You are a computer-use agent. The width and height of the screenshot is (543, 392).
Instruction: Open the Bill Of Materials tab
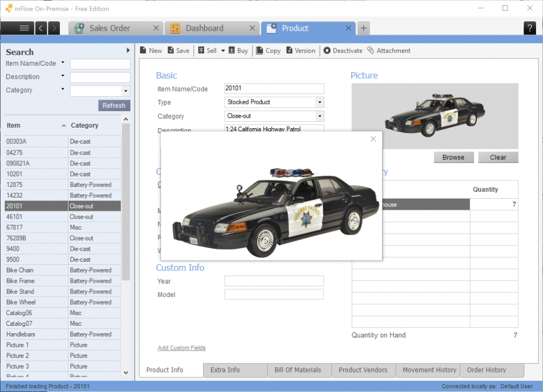[299, 370]
